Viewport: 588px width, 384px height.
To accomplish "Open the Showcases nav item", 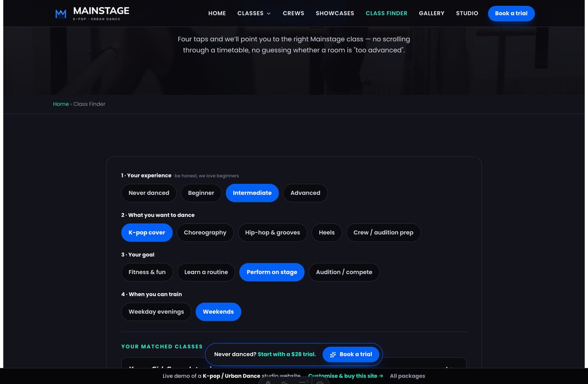I will 335,13.
